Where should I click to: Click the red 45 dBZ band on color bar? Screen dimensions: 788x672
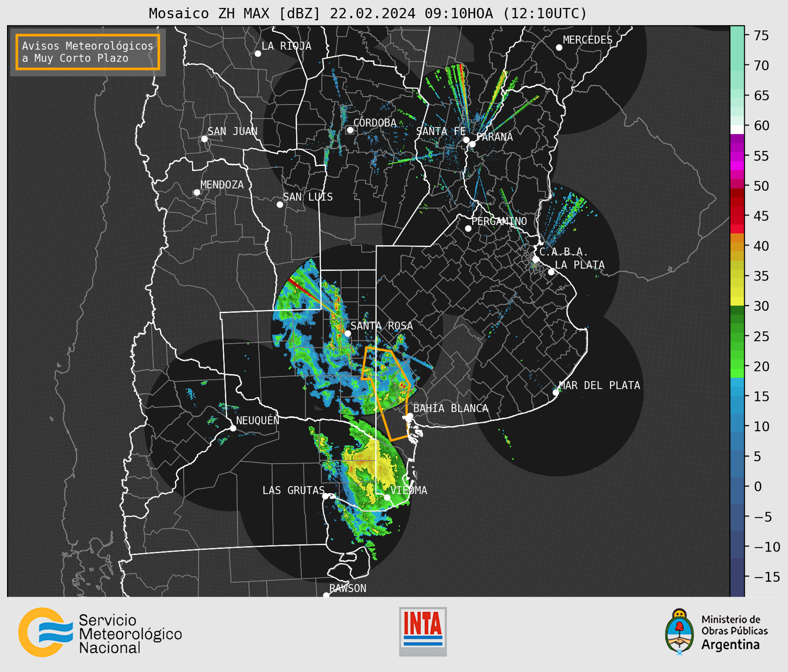coord(737,216)
